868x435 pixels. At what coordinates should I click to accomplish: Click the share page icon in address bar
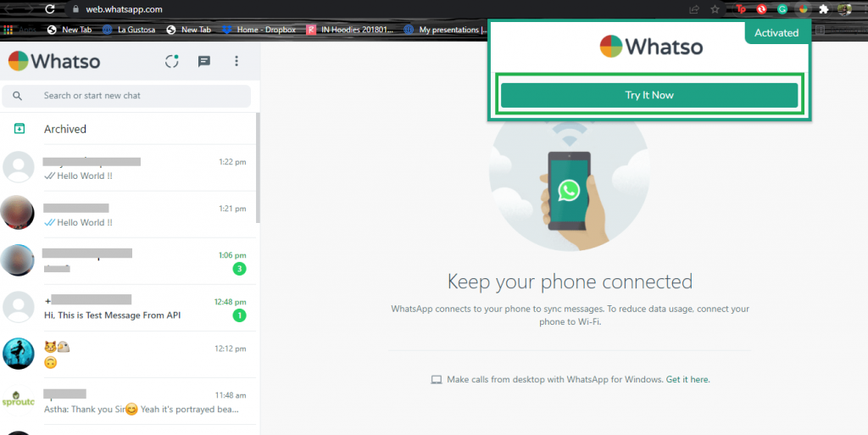pyautogui.click(x=694, y=9)
